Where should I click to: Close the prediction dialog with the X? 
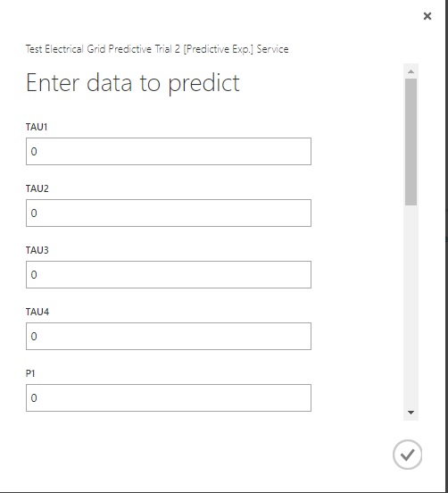427,16
